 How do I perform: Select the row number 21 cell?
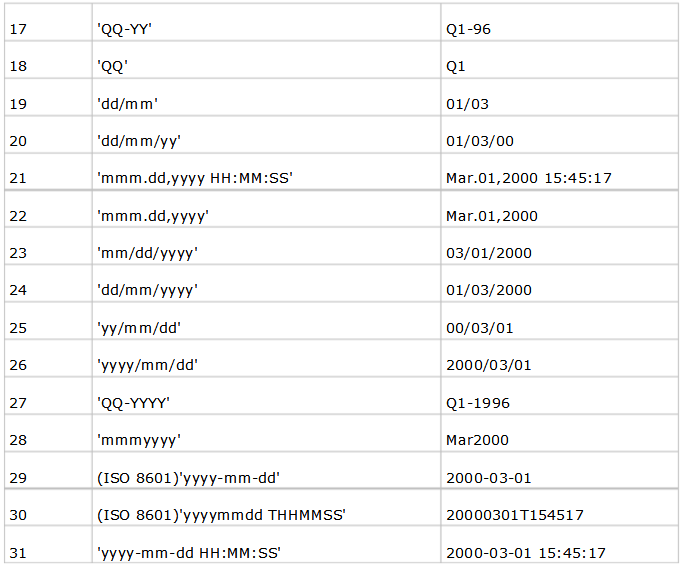[x=19, y=178]
